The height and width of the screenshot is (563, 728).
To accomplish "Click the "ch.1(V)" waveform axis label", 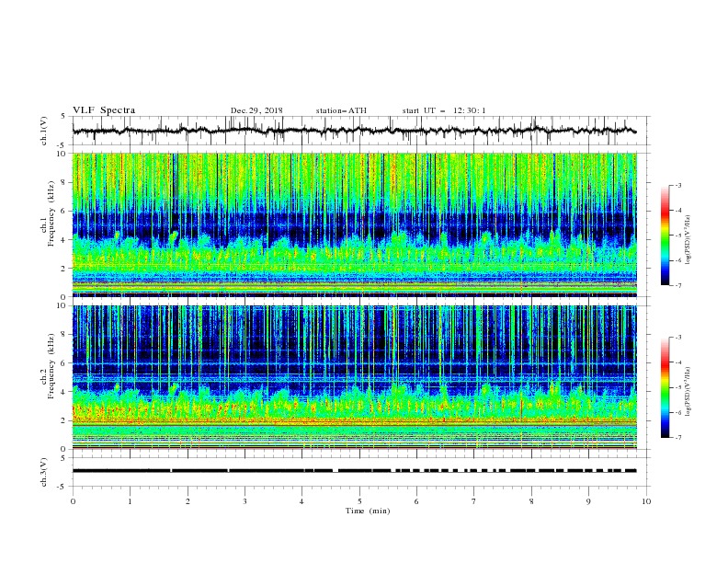I will tap(44, 131).
